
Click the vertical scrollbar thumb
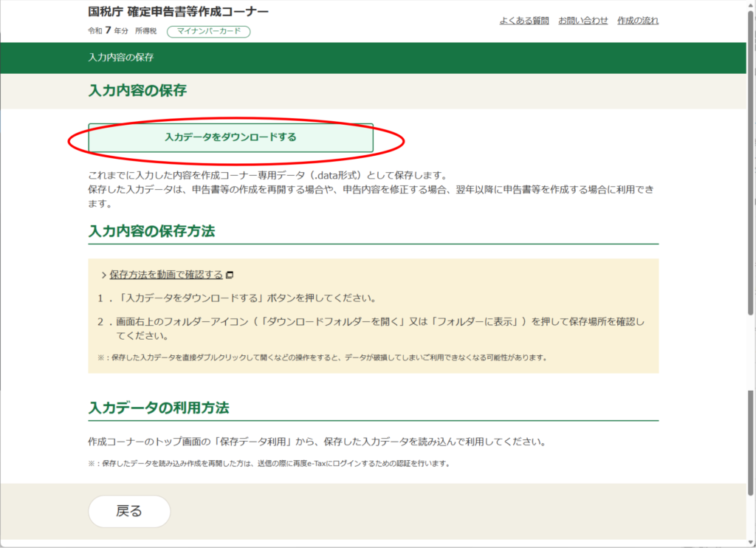[750, 162]
